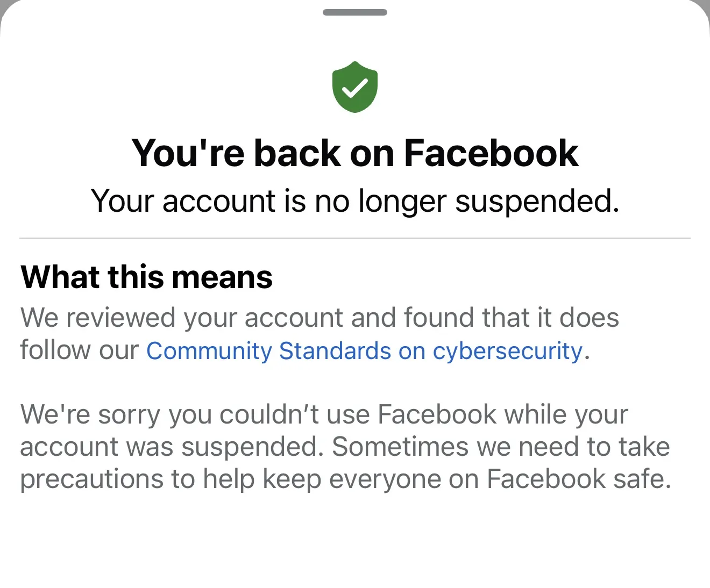The height and width of the screenshot is (588, 710).
Task: Click the 'What this means' heading
Action: coord(146,277)
